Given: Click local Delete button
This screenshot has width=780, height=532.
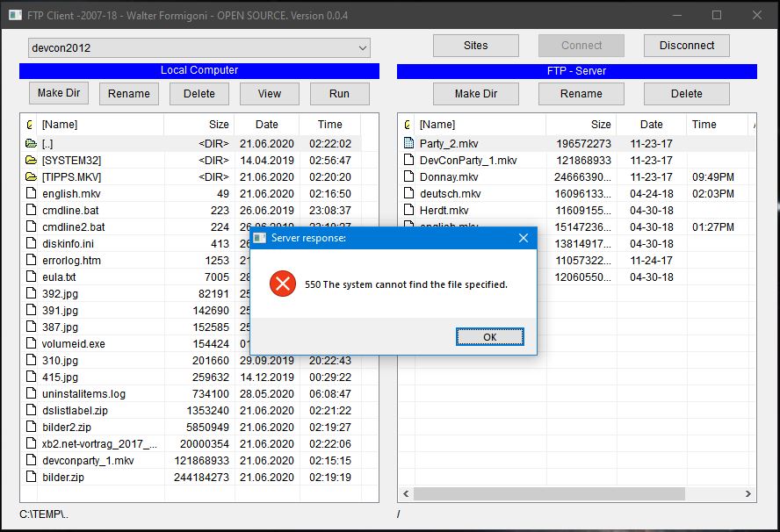Looking at the screenshot, I should 199,93.
